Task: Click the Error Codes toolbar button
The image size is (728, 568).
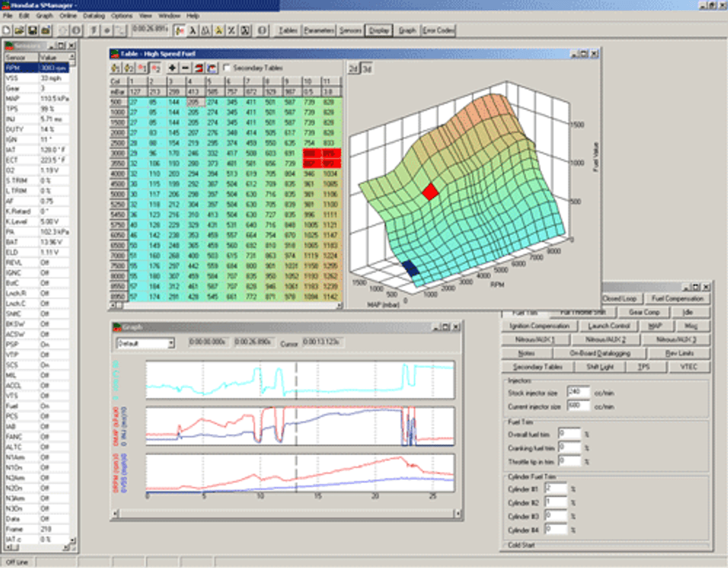Action: (438, 30)
